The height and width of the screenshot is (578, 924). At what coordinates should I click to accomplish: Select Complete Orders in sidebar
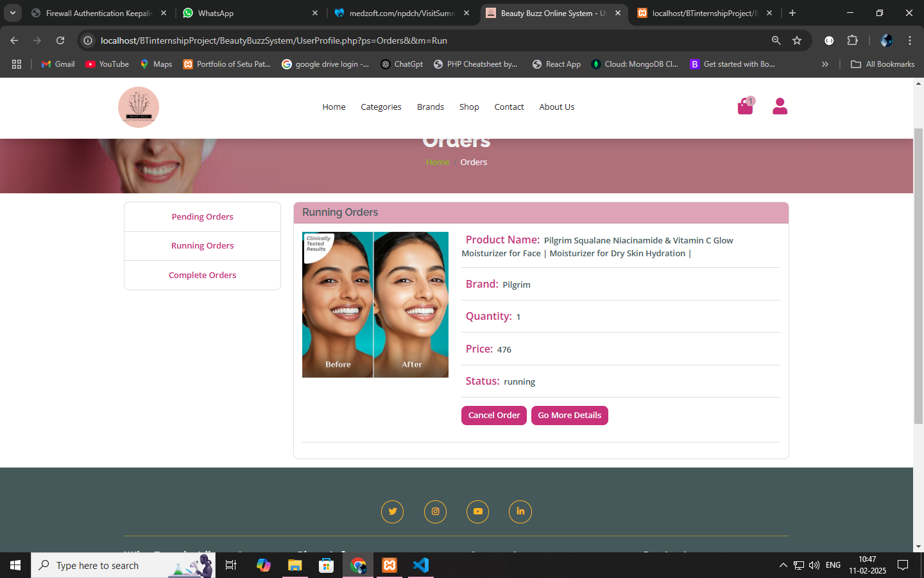[x=202, y=275]
